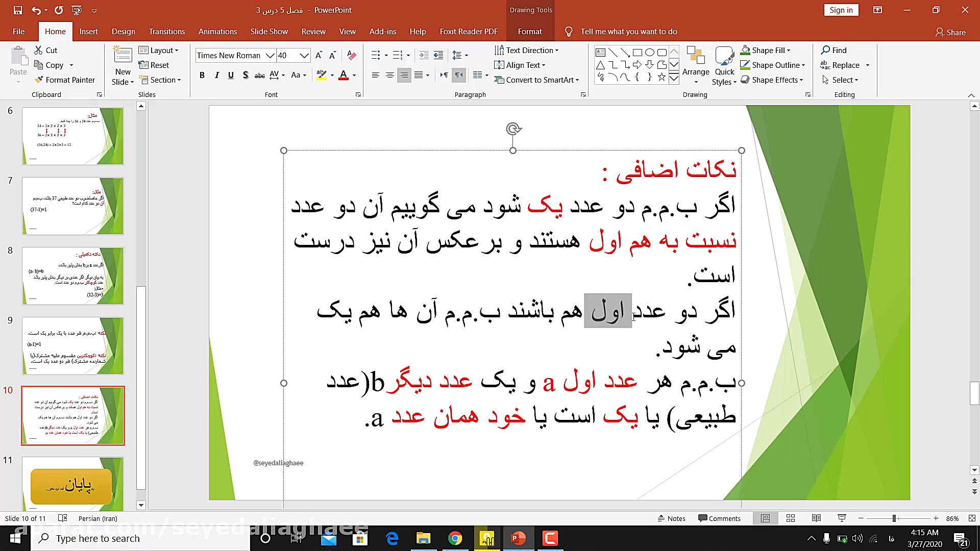
Task: Toggle Italic formatting
Action: (x=216, y=75)
